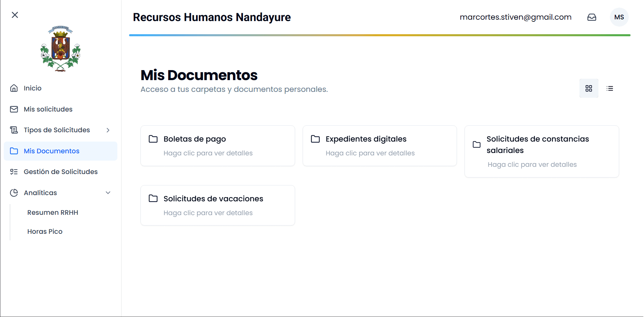The height and width of the screenshot is (317, 644).
Task: Click the Expedientes digitales folder icon
Action: click(x=315, y=139)
